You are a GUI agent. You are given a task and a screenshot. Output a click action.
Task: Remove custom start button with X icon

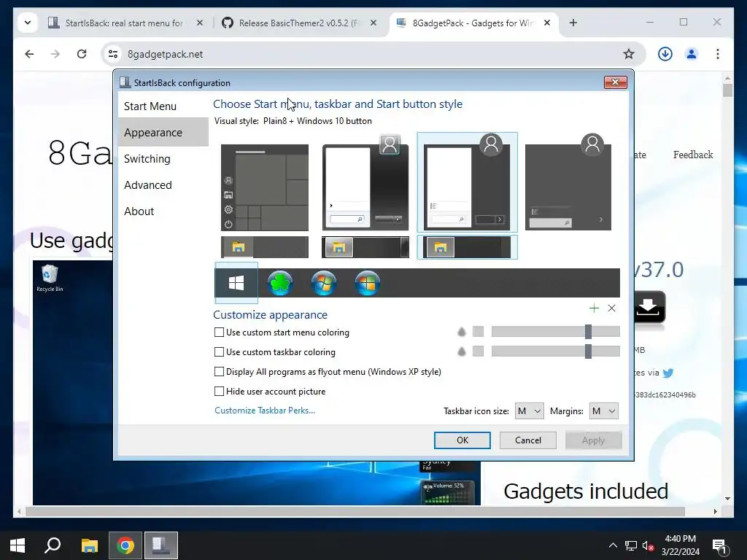click(x=612, y=308)
